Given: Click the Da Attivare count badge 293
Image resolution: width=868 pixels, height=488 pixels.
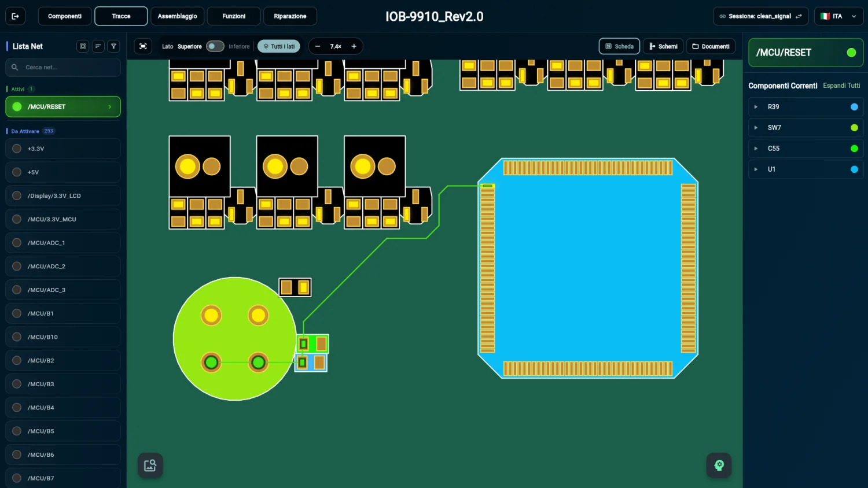Looking at the screenshot, I should (x=49, y=131).
